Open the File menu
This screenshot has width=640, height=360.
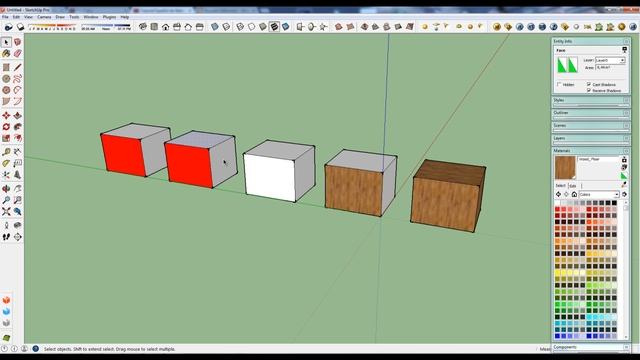pyautogui.click(x=5, y=17)
